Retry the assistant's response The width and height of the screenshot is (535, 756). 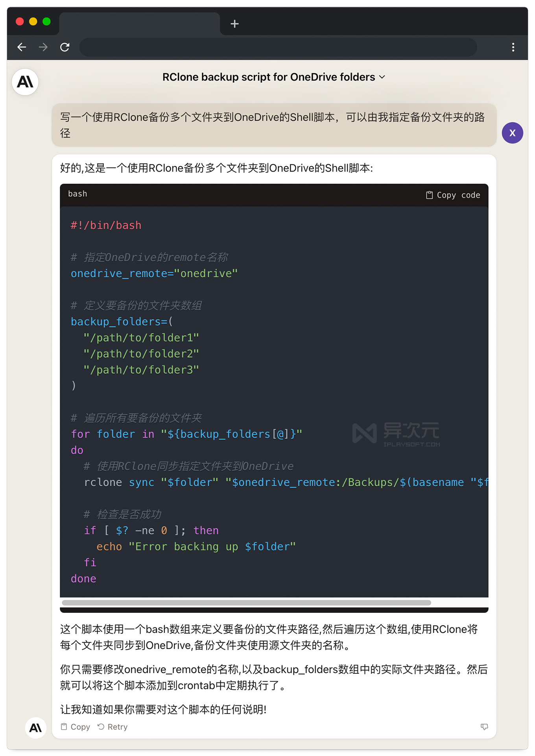(x=113, y=727)
